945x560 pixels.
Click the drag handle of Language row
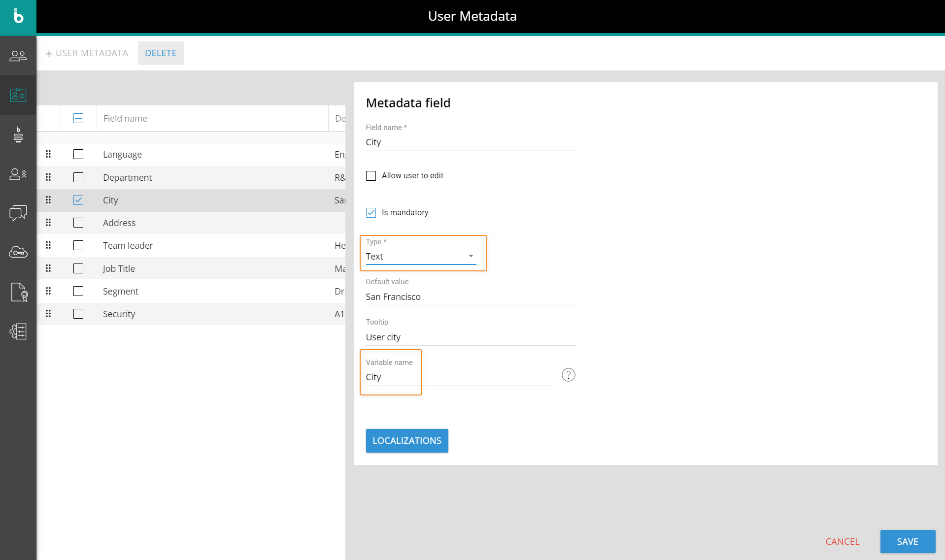click(x=48, y=154)
